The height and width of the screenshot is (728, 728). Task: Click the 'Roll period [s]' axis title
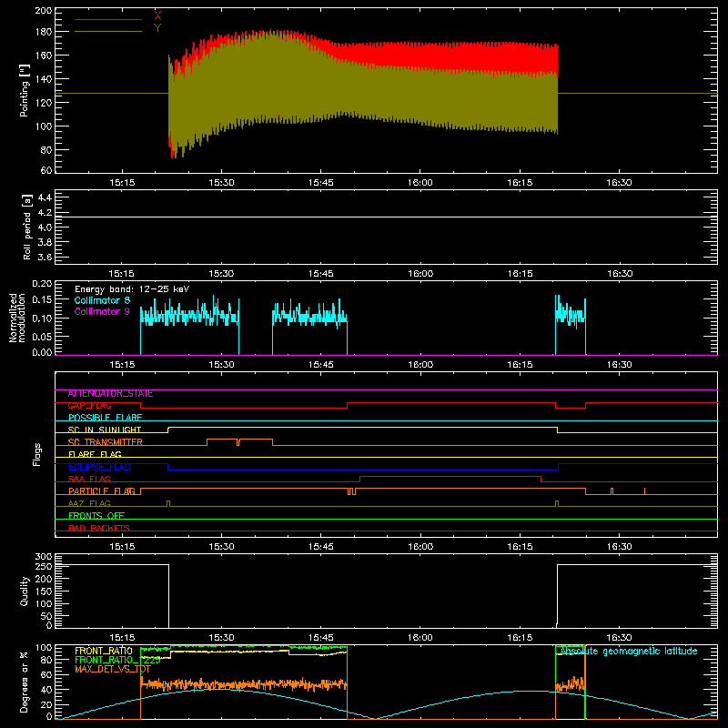pyautogui.click(x=27, y=227)
